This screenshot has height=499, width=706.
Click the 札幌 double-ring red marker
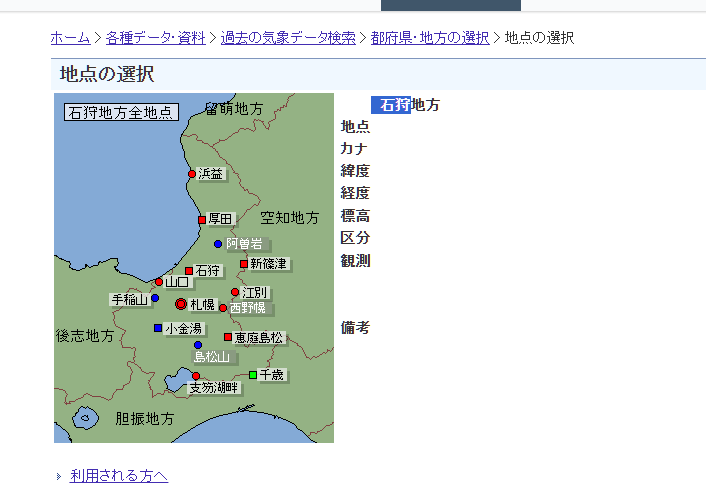click(181, 304)
